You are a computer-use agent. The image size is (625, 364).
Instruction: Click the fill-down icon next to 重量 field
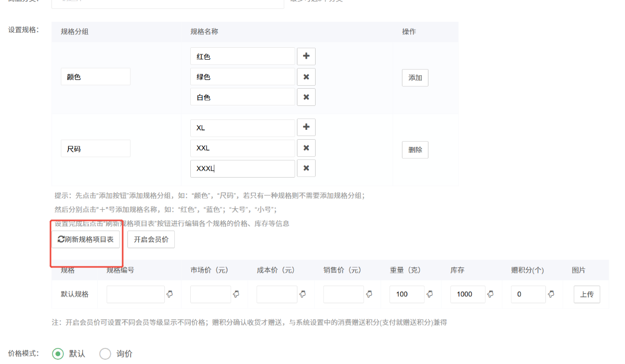click(x=429, y=294)
